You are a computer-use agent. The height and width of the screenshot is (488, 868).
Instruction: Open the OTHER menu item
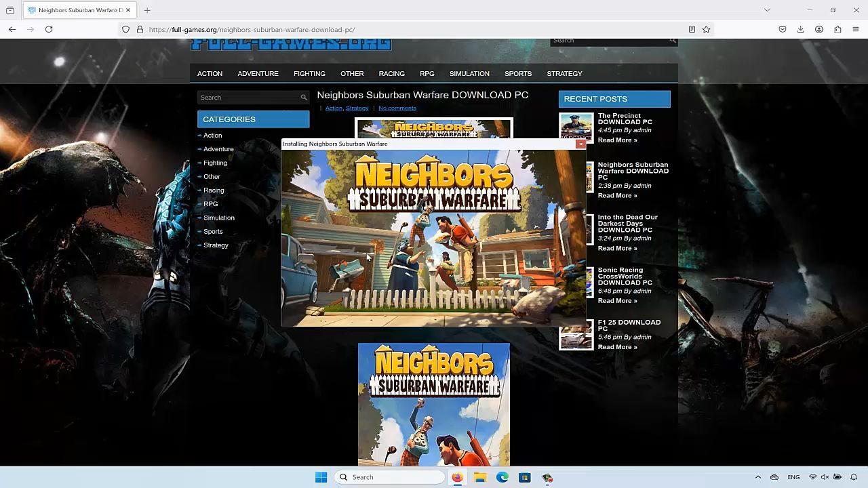point(352,73)
